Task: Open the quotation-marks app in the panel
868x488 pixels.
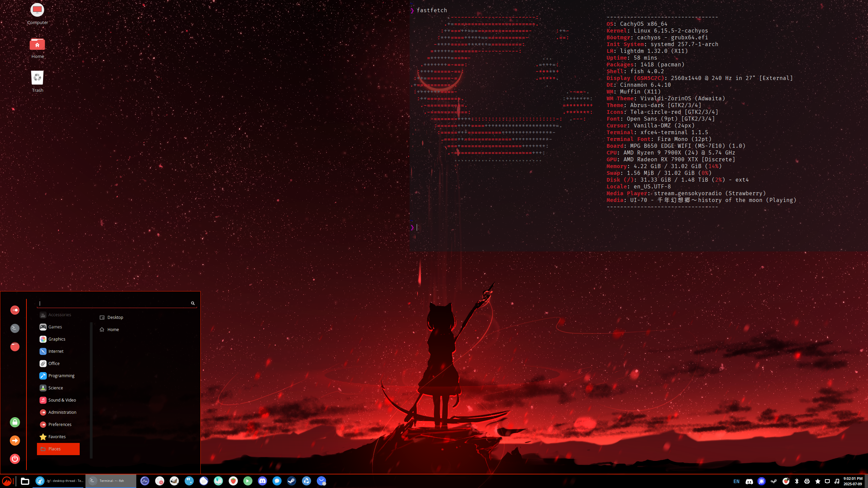Action: [x=189, y=481]
